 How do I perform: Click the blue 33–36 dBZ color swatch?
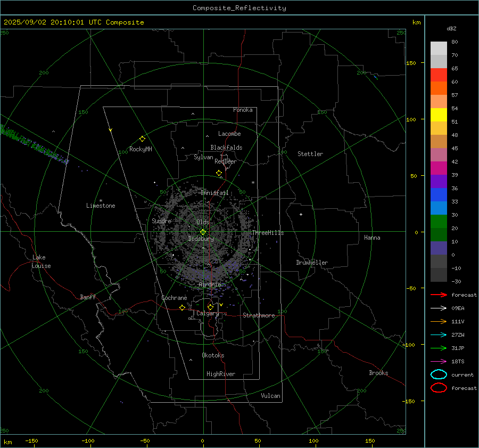coord(439,195)
